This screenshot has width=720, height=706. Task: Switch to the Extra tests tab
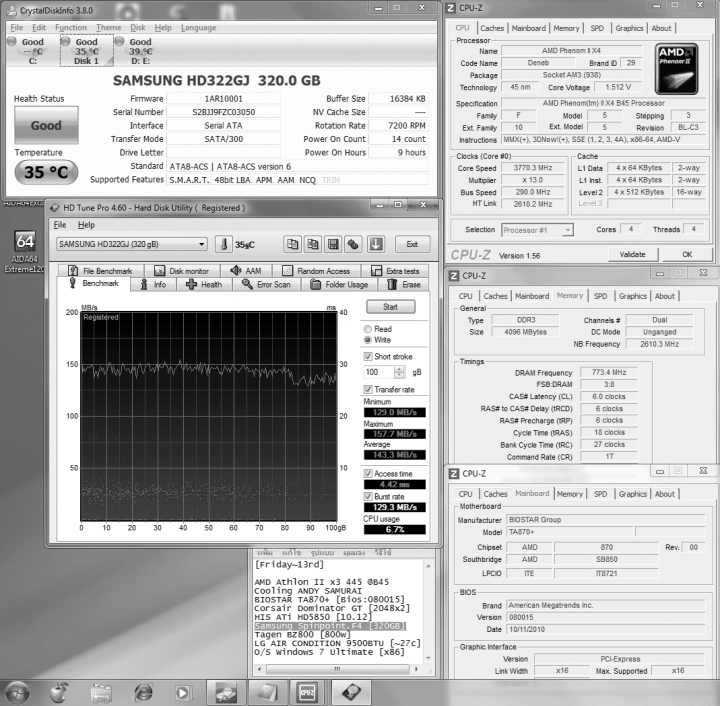pos(395,271)
